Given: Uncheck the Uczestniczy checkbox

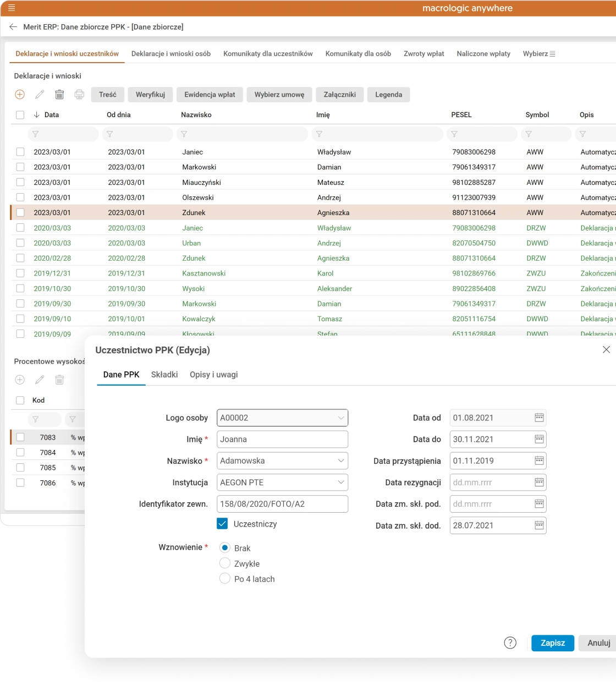Looking at the screenshot, I should [x=222, y=524].
